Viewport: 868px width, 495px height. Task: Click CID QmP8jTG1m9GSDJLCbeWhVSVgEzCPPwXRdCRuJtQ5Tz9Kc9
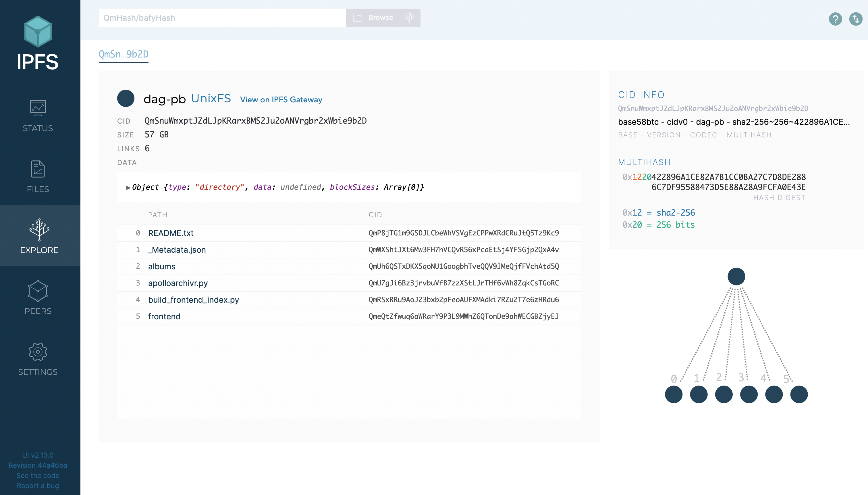click(x=464, y=233)
